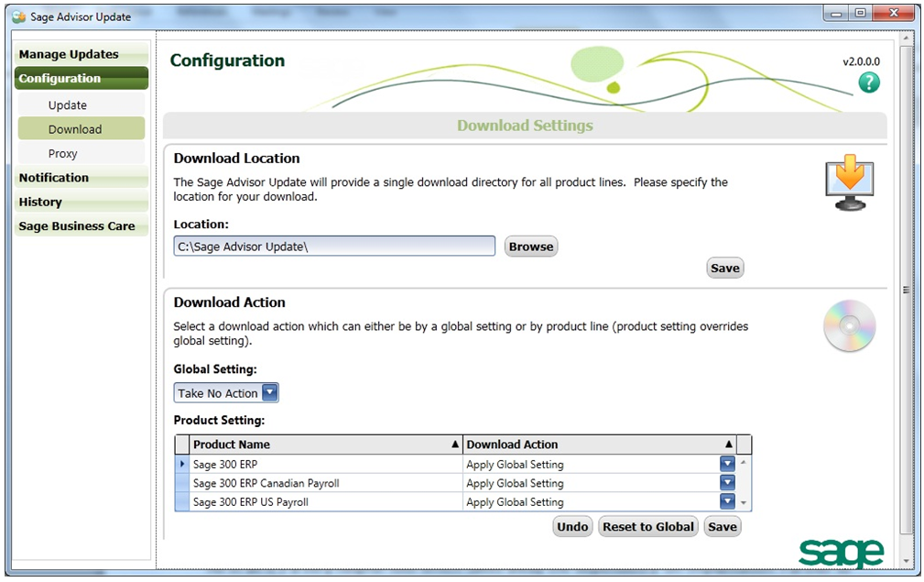This screenshot has height=582, width=924.
Task: Click product table scroll down arrow
Action: 744,503
